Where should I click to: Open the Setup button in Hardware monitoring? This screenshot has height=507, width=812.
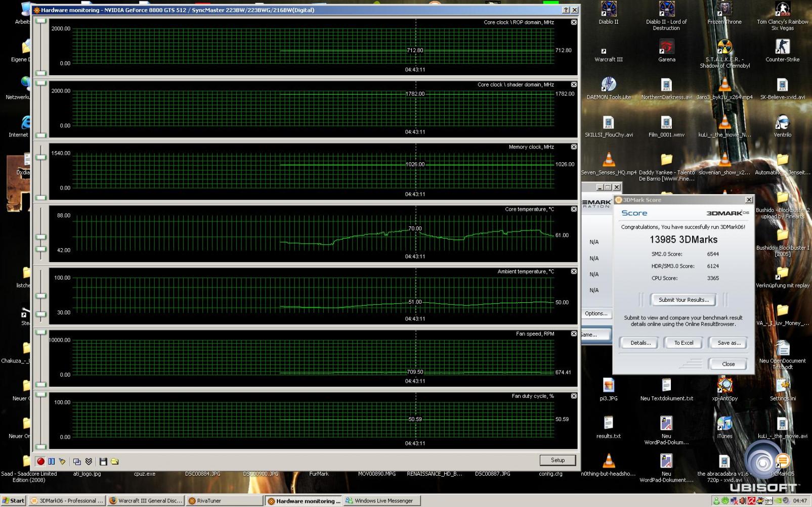tap(558, 460)
